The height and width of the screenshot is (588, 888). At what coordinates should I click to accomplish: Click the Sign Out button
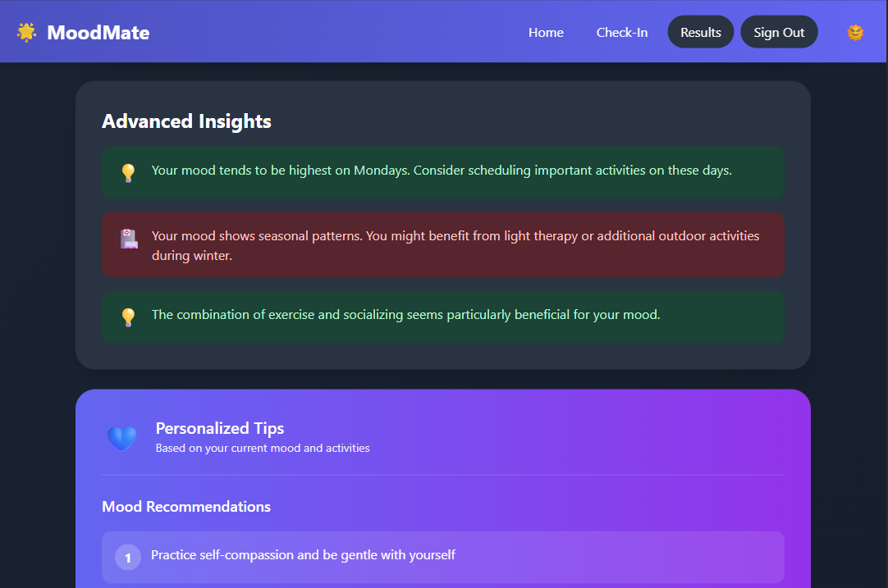[779, 32]
